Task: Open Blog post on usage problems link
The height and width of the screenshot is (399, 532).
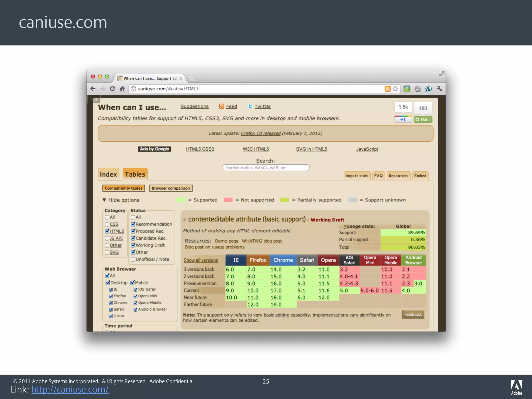Action: point(215,247)
